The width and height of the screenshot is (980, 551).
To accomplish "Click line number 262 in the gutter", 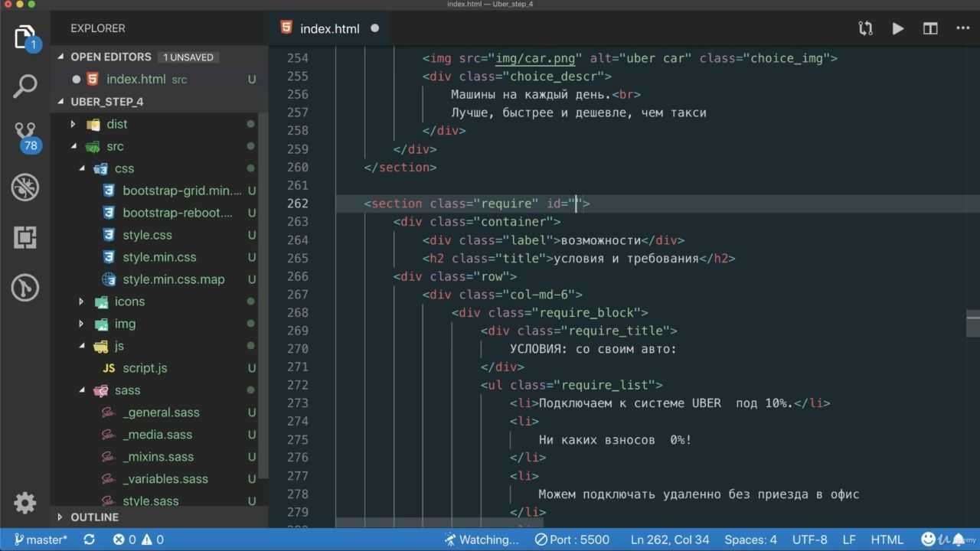I will coord(297,204).
